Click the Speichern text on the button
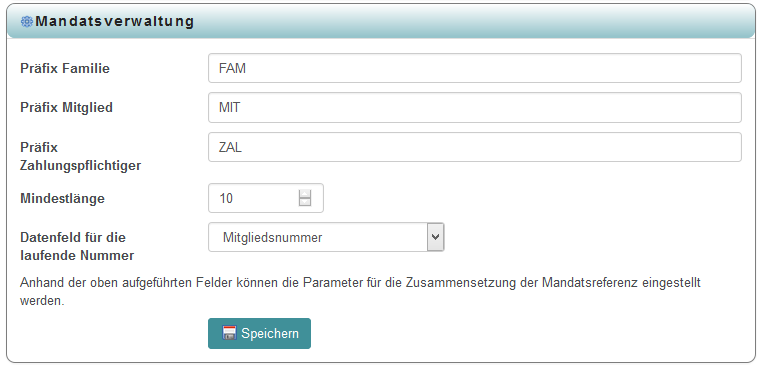 point(270,334)
